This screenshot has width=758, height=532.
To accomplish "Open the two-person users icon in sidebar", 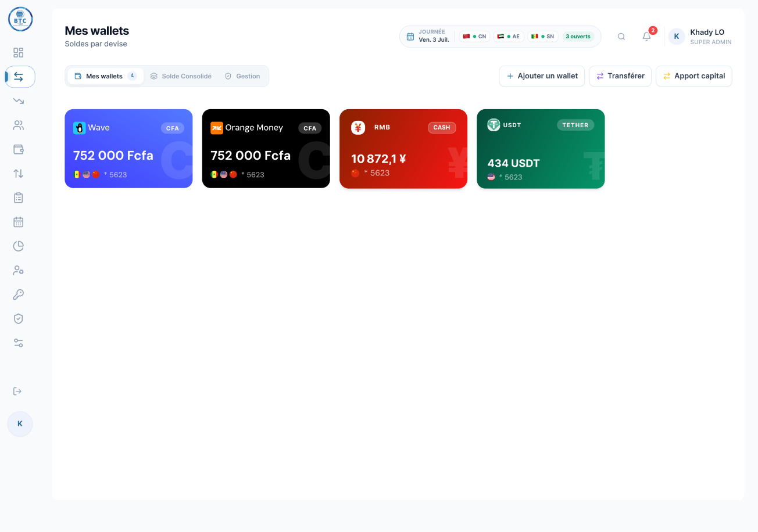I will 19,125.
